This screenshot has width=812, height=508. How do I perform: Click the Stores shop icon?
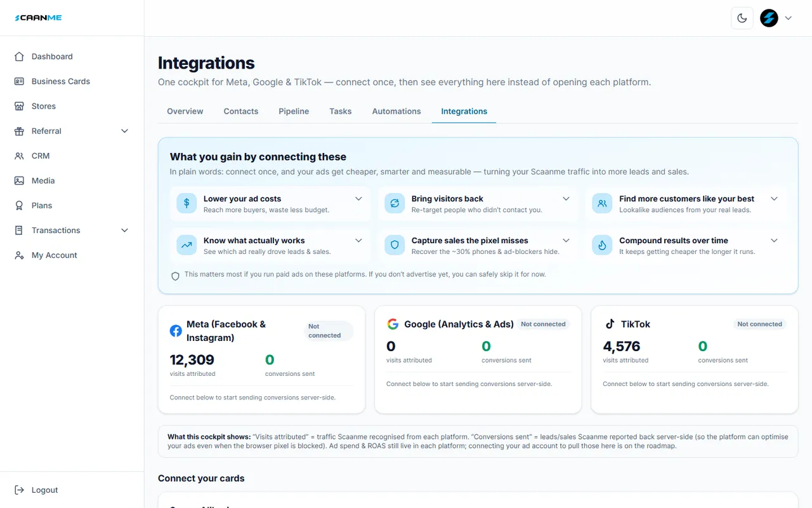(19, 106)
